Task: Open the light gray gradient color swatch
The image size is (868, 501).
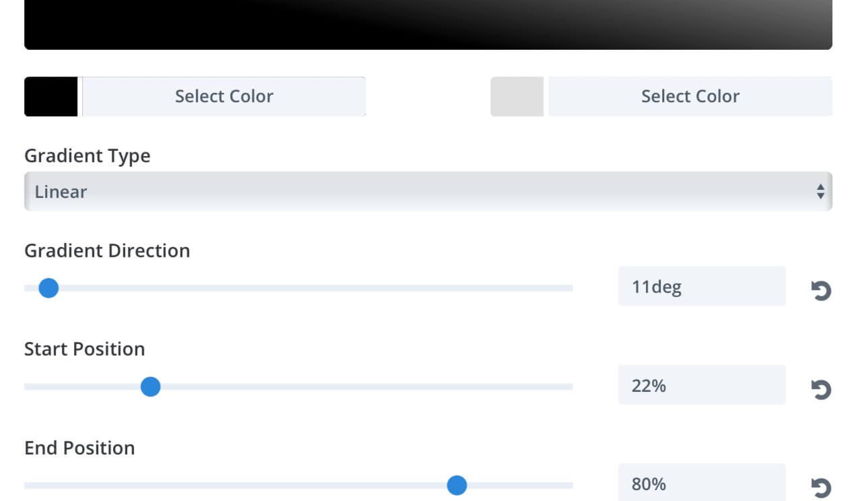Action: pos(517,96)
